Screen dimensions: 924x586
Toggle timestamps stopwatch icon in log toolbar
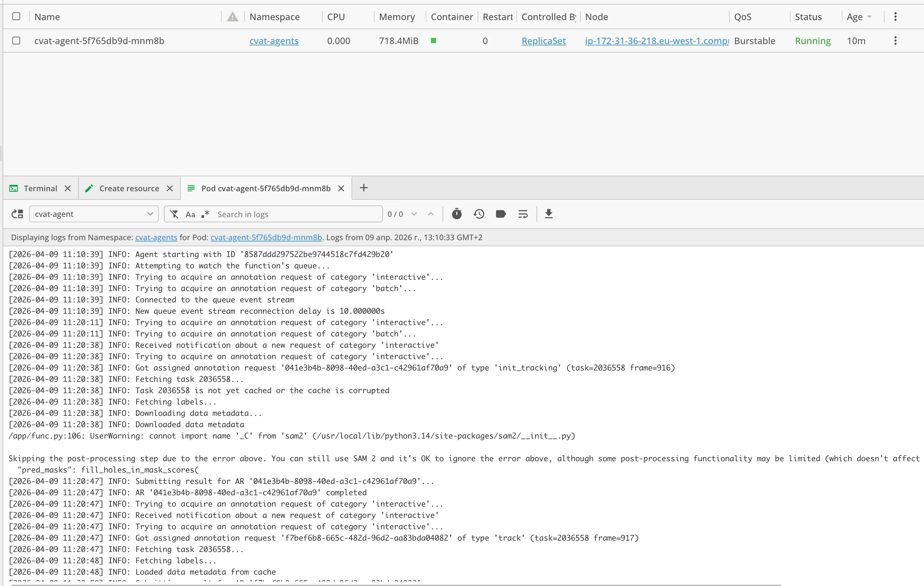click(x=456, y=214)
